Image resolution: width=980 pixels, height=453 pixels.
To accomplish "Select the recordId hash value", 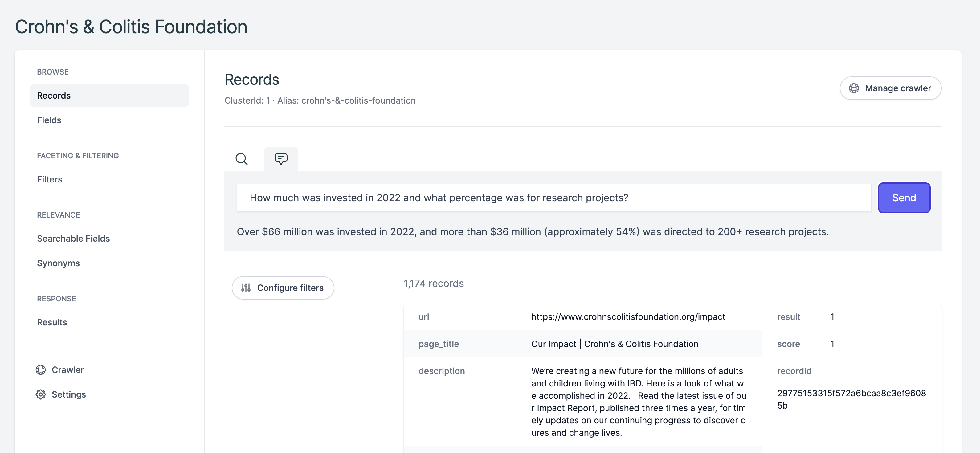I will 851,399.
